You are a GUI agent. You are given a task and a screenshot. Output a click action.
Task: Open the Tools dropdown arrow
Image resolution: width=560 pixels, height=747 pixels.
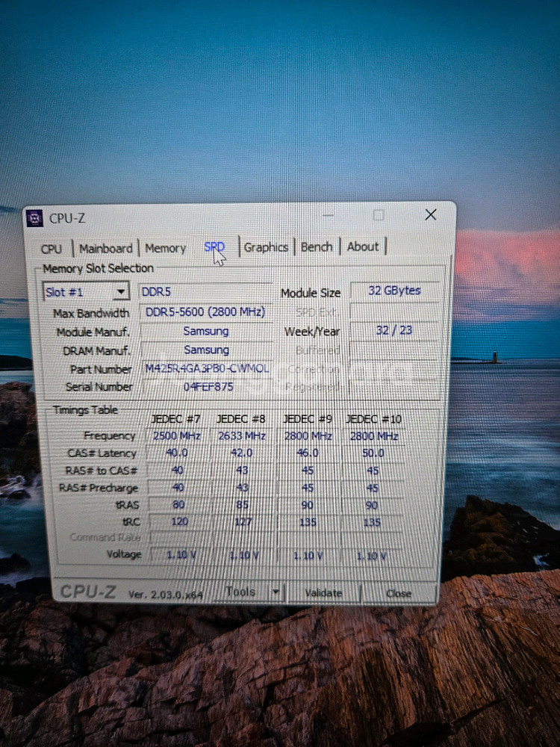coord(276,592)
